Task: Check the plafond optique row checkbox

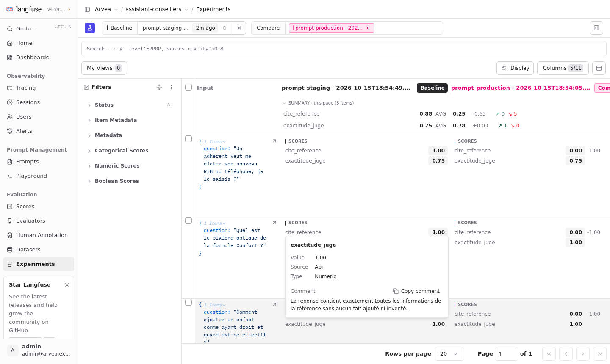Action: (189, 221)
